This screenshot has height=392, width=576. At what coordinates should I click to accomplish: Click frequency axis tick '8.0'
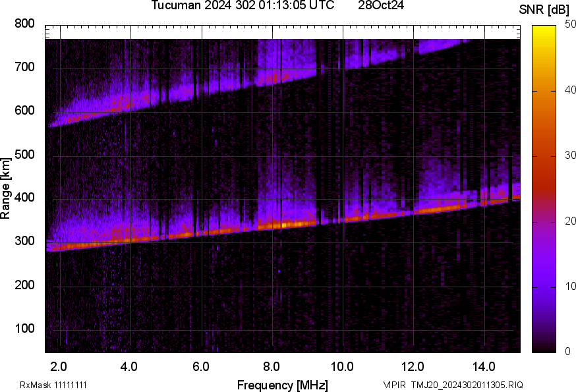pos(272,367)
